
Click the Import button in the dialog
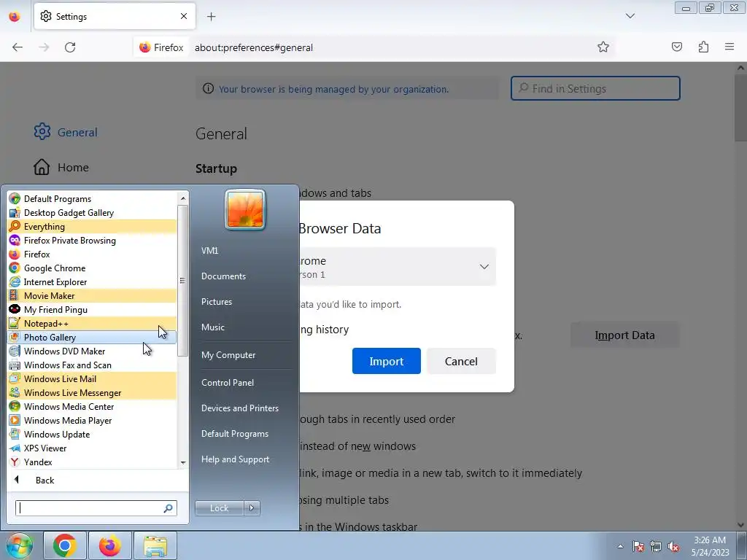[387, 361]
